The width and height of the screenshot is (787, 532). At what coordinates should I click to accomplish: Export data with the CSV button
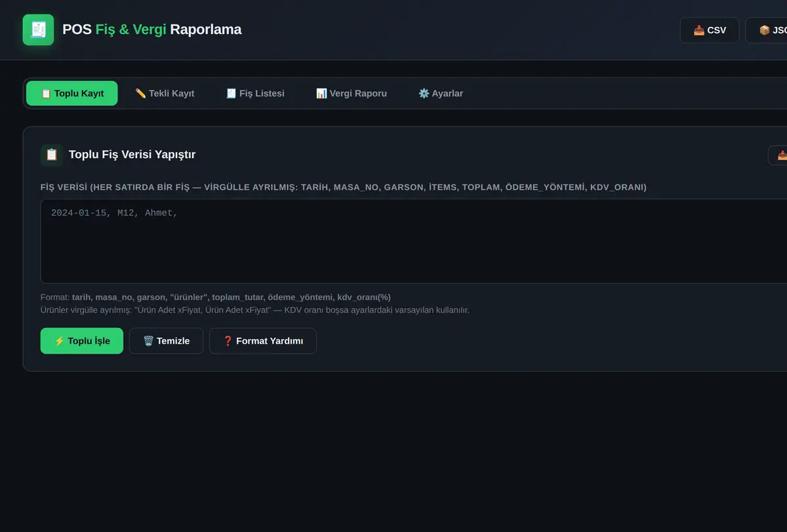pyautogui.click(x=710, y=30)
